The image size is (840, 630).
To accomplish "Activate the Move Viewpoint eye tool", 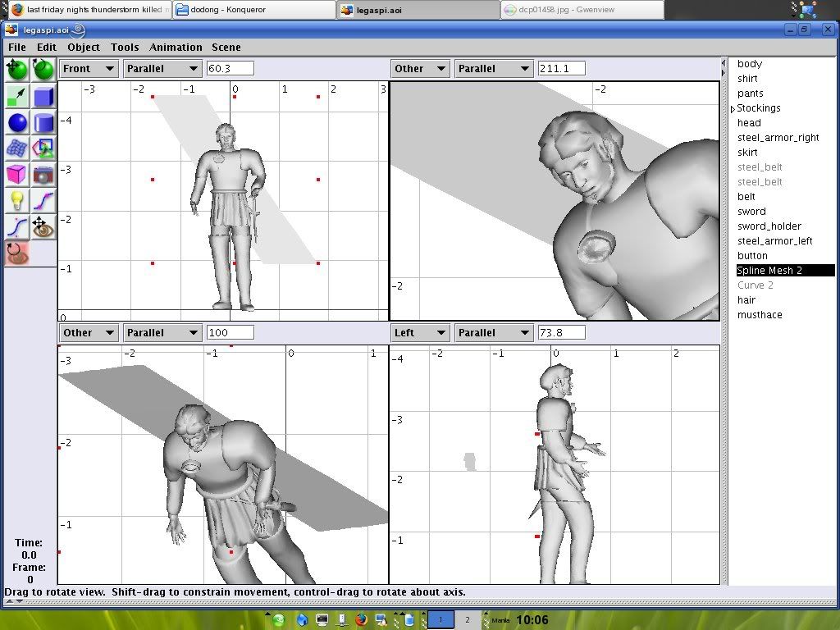I will tap(43, 226).
